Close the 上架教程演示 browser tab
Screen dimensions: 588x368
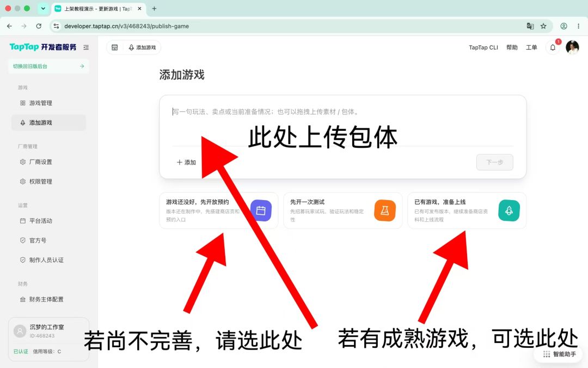click(139, 9)
